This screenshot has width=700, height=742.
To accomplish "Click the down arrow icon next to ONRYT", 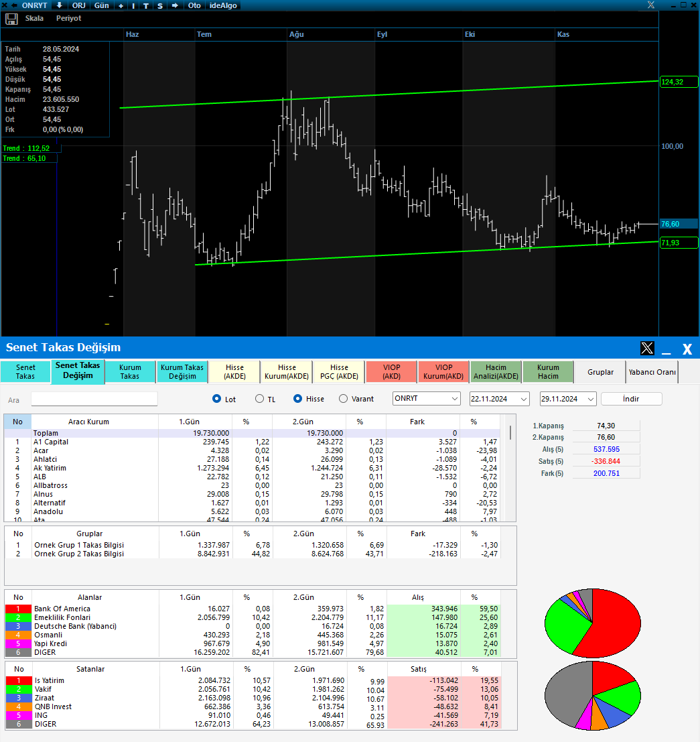I will point(59,5).
